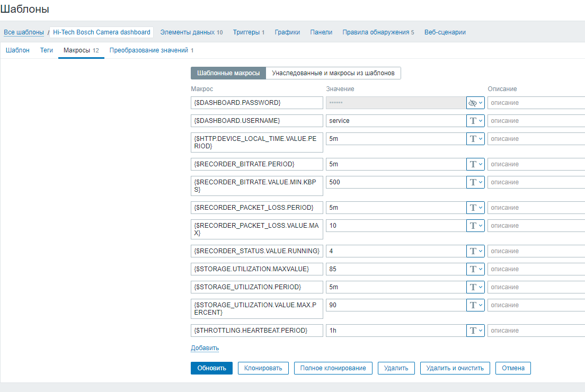Screen dimensions: 585x392
Task: Click Добавить link to add macro
Action: (205, 348)
